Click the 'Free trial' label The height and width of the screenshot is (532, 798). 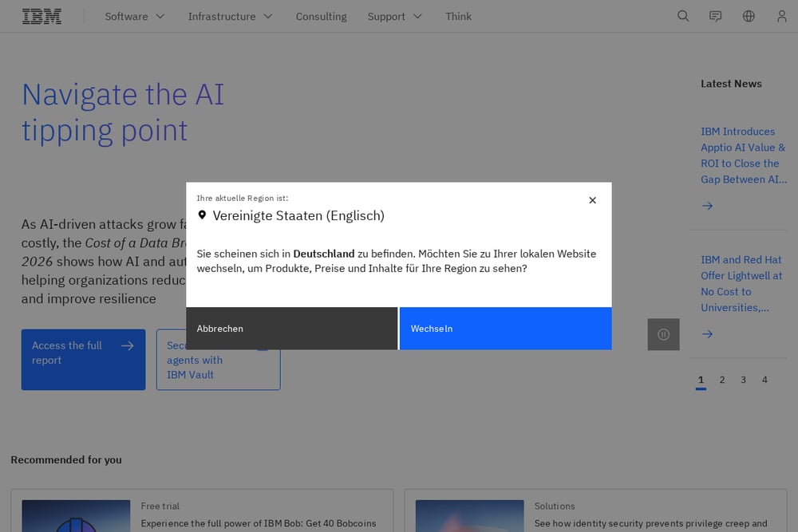160,506
